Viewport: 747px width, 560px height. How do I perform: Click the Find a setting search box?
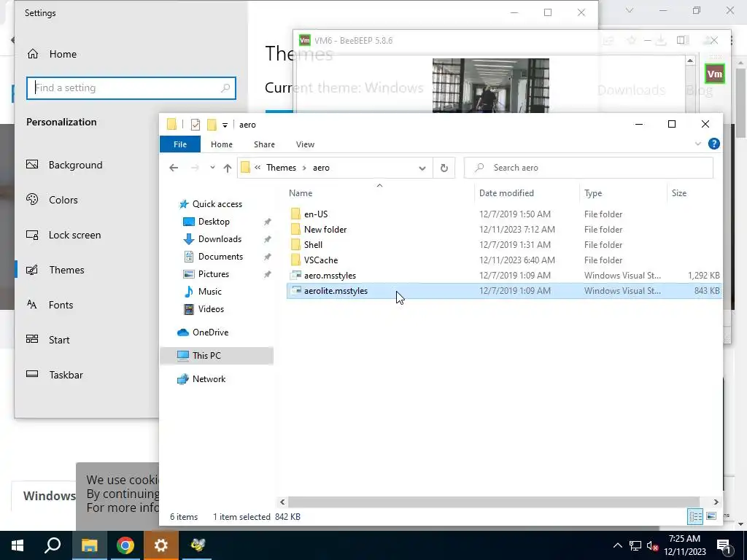[131, 88]
